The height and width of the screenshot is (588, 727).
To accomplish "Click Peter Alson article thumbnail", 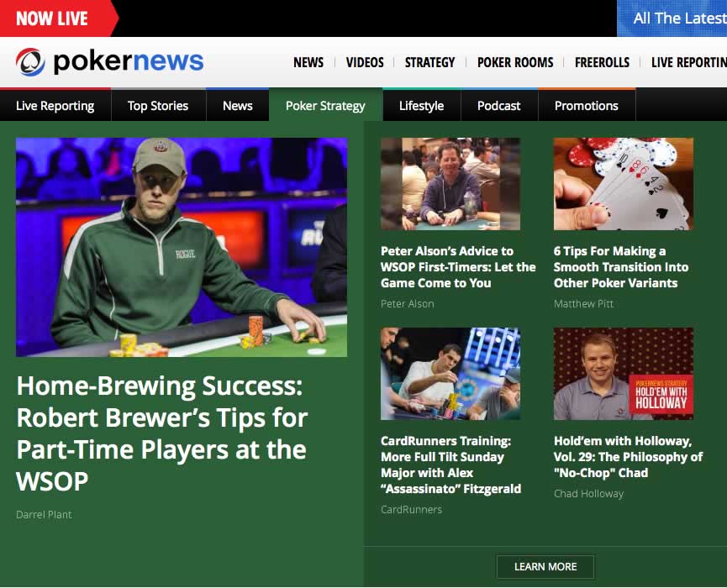I will (450, 183).
